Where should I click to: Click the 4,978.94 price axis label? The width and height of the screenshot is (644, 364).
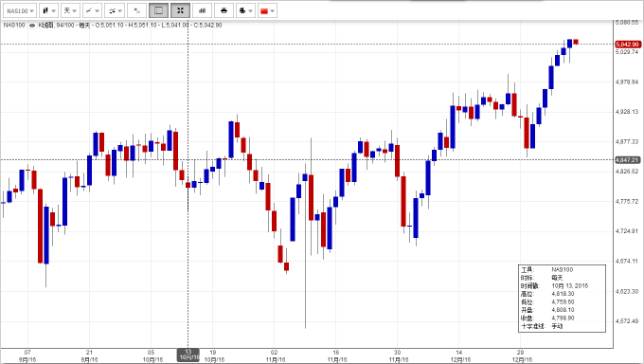627,82
